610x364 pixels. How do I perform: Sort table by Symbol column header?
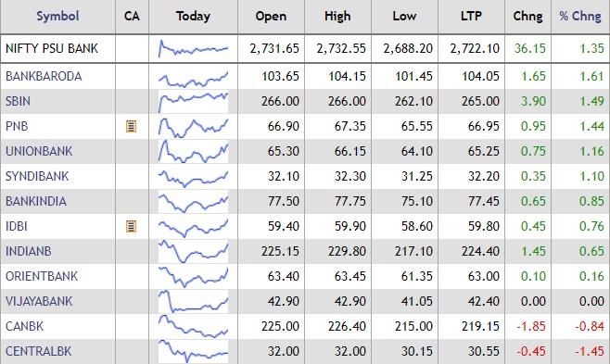click(x=57, y=16)
